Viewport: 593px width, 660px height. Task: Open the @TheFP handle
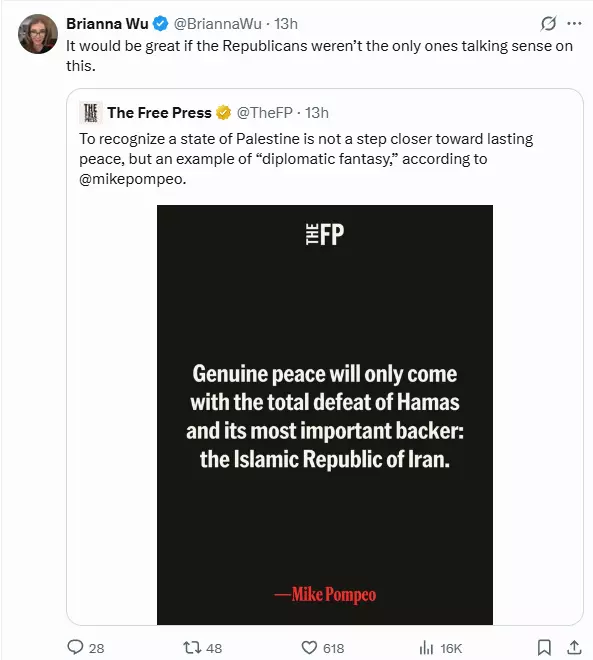coord(264,113)
